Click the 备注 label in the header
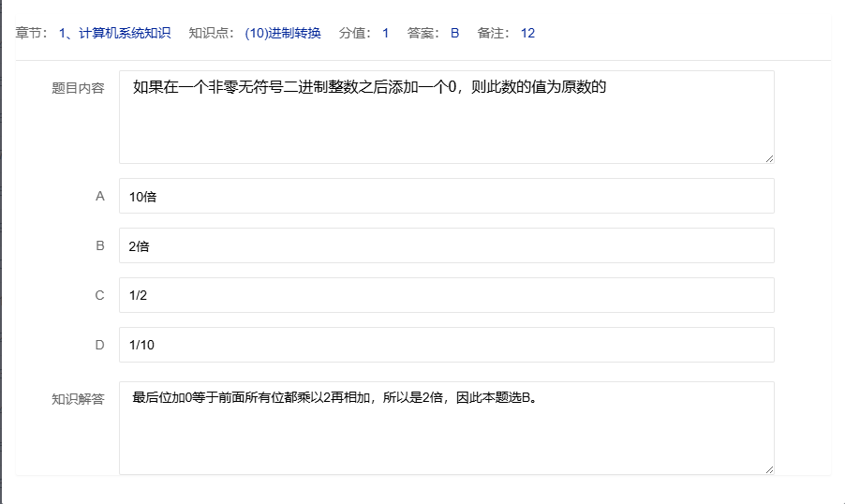Screen dimensions: 845x504 coord(493,34)
